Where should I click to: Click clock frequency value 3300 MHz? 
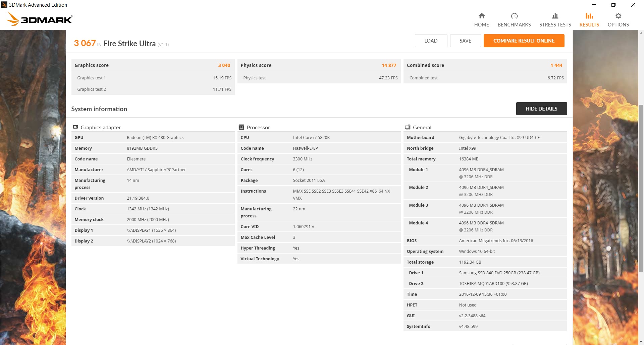click(x=303, y=159)
